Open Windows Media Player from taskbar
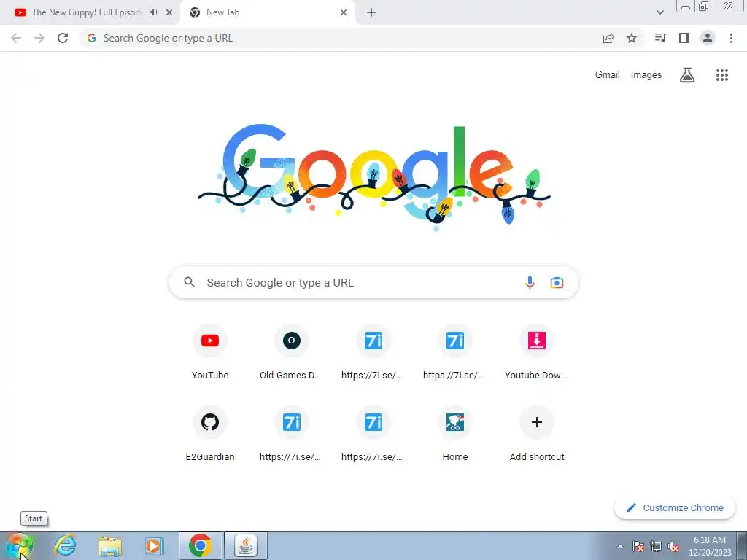This screenshot has width=747, height=560. pos(153,545)
